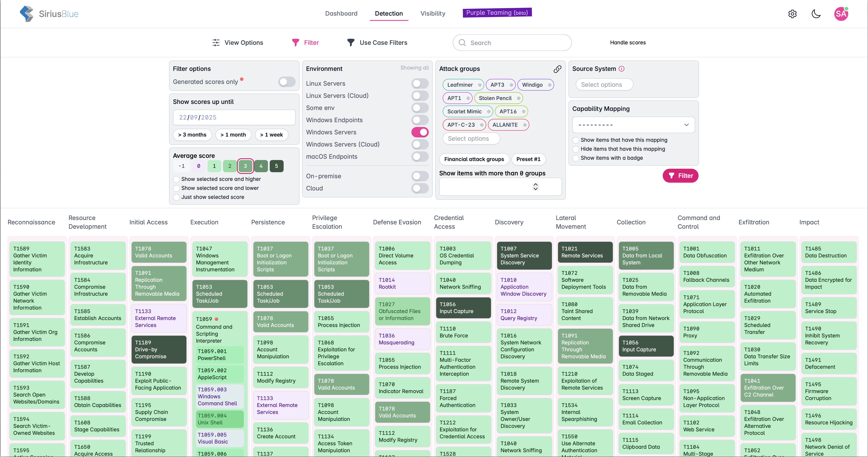Open the Capability Mapping dropdown

point(633,125)
